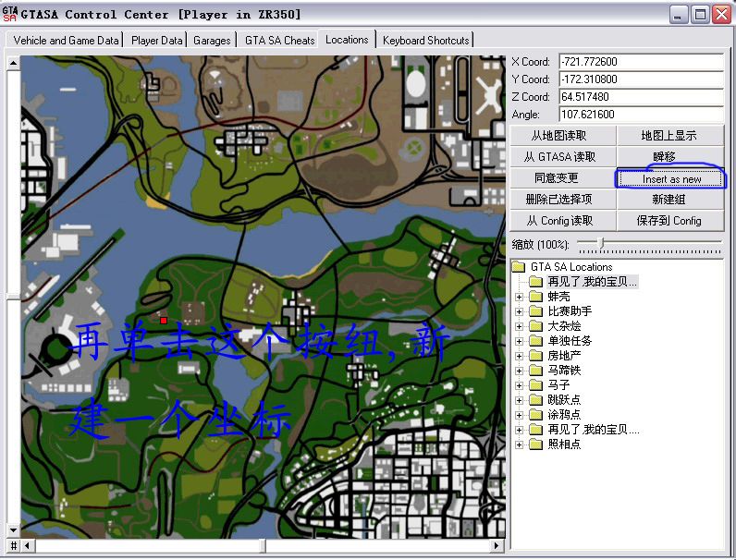
Task: Open the Vehicle and Game Data tab
Action: [x=66, y=41]
